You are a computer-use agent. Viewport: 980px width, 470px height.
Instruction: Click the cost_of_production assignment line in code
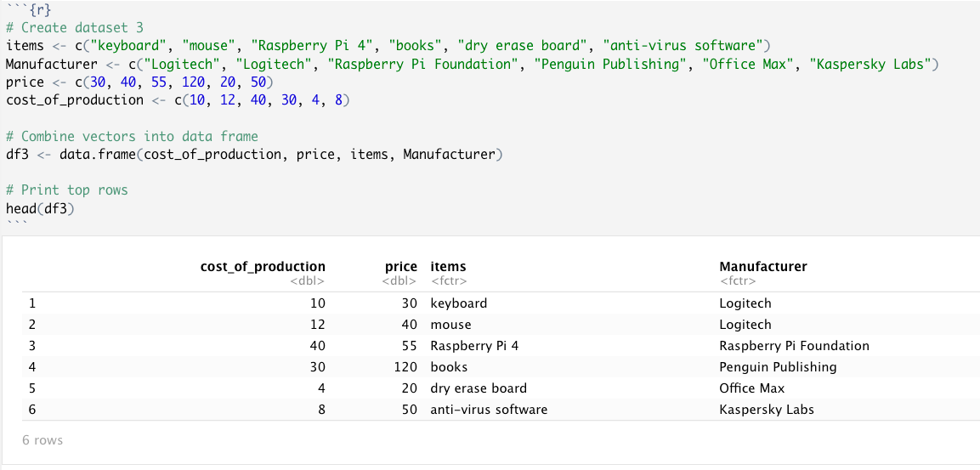(x=178, y=100)
